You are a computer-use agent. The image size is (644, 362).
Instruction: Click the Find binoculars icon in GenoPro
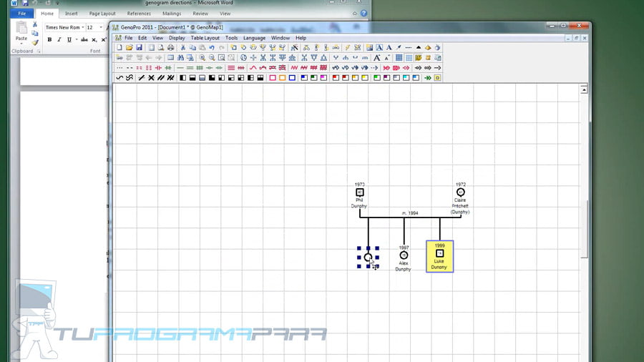[180, 58]
